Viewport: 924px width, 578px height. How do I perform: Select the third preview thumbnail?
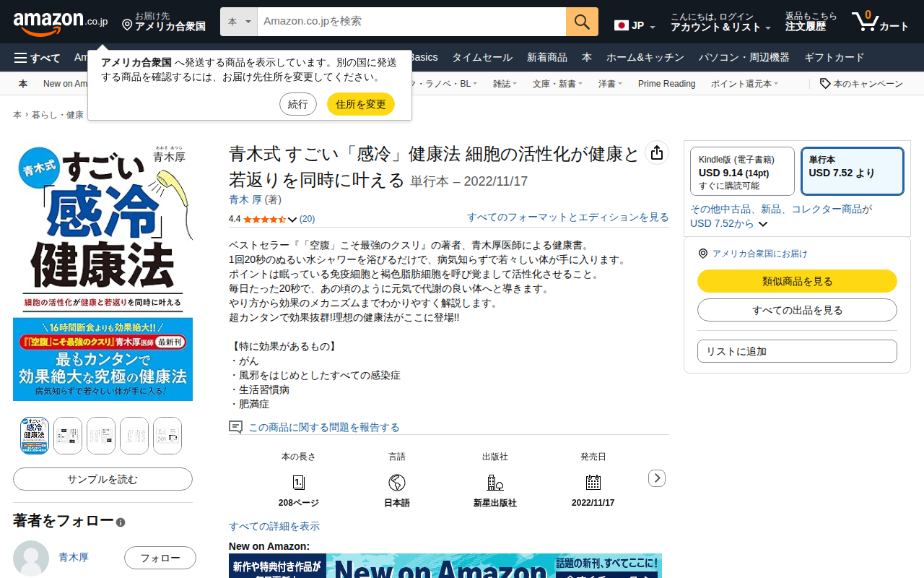(101, 436)
